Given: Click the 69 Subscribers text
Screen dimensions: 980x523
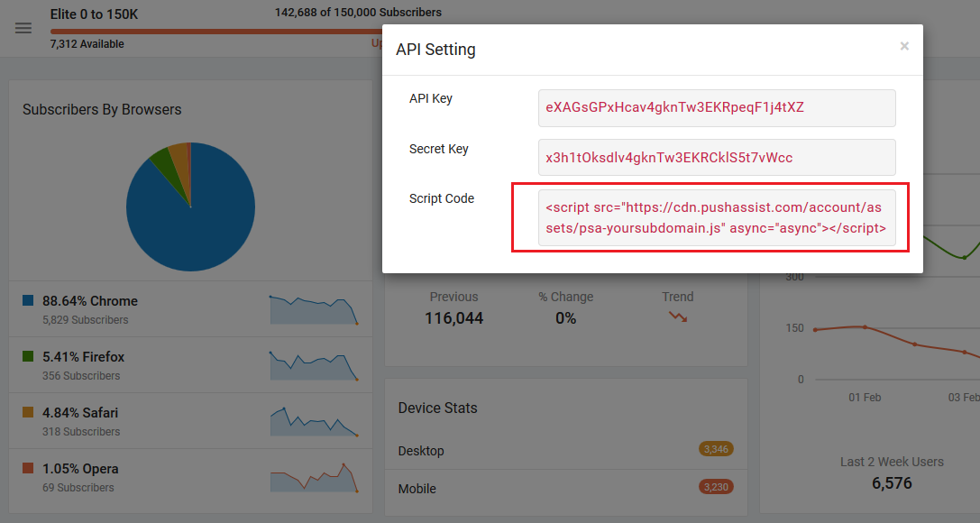Looking at the screenshot, I should pos(78,488).
